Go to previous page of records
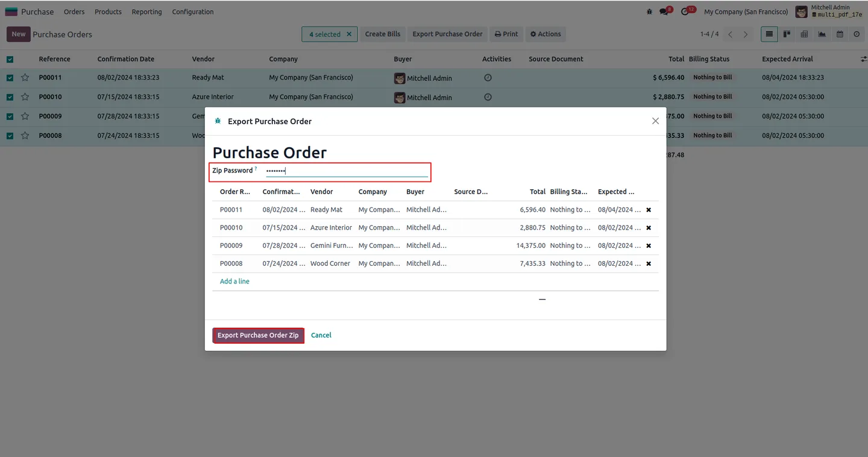This screenshot has height=457, width=868. (x=731, y=34)
